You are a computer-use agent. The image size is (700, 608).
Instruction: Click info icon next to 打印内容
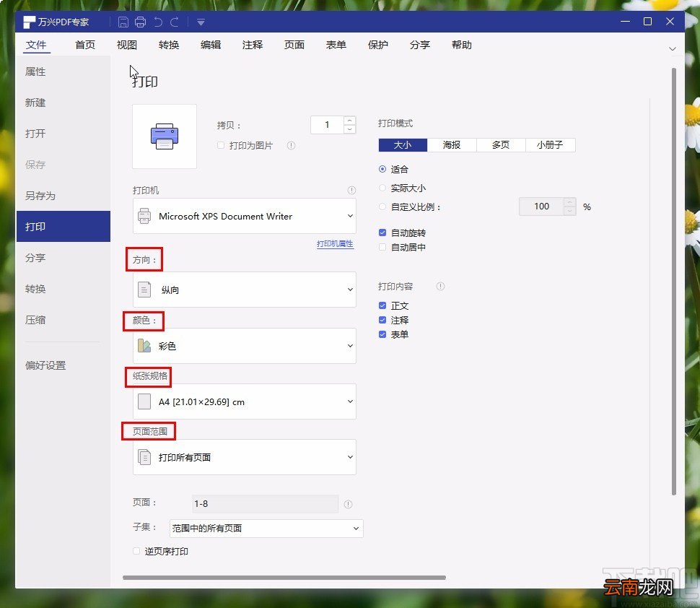[x=440, y=287]
